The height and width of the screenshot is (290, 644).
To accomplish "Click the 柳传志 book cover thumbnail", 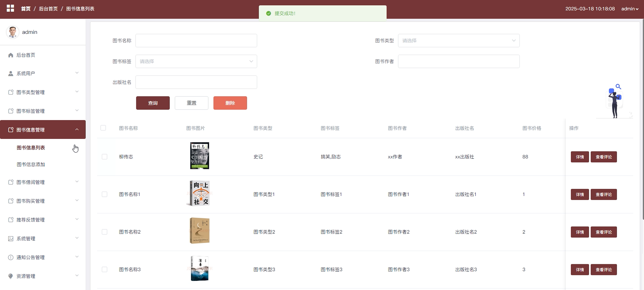I will point(200,156).
